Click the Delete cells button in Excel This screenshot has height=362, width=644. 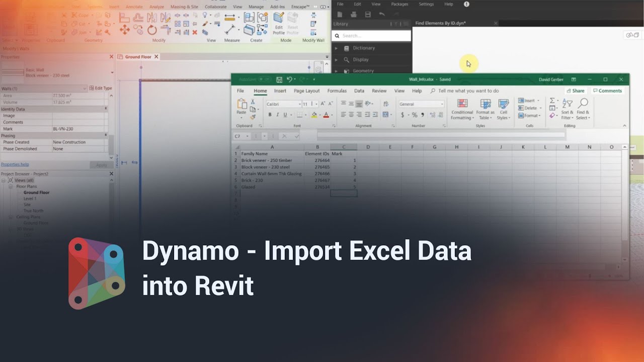click(x=528, y=108)
